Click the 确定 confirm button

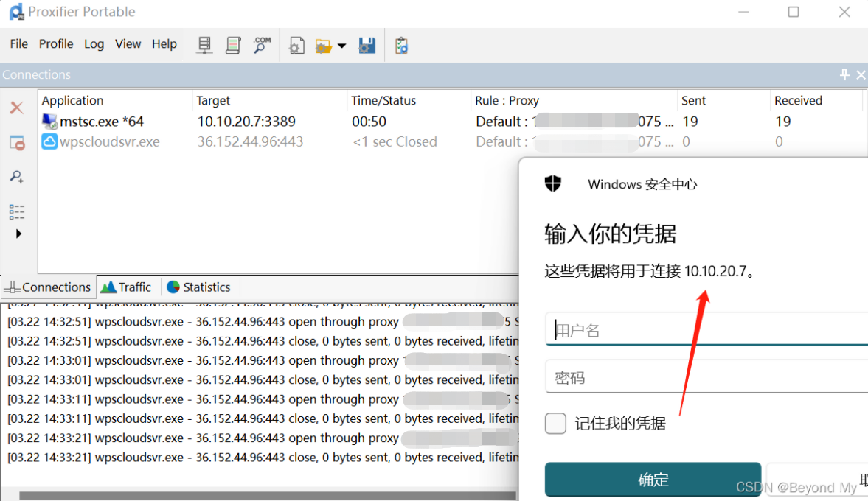tap(653, 479)
